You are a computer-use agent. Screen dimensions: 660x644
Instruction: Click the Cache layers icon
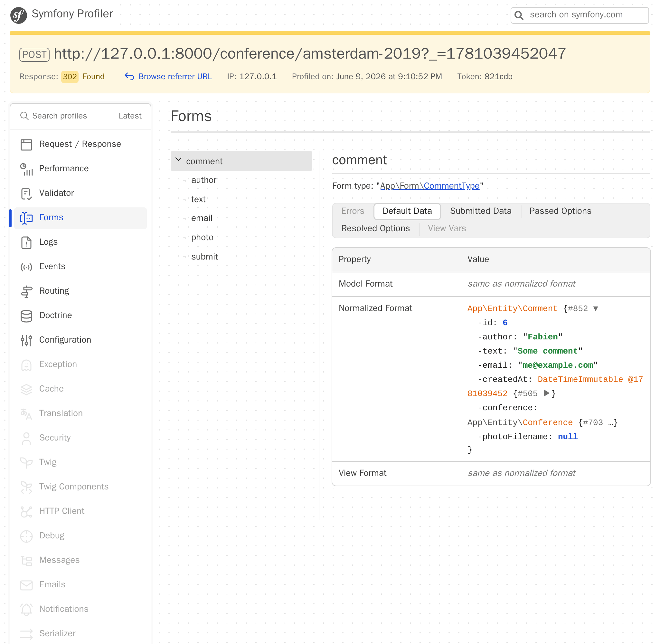pyautogui.click(x=26, y=389)
